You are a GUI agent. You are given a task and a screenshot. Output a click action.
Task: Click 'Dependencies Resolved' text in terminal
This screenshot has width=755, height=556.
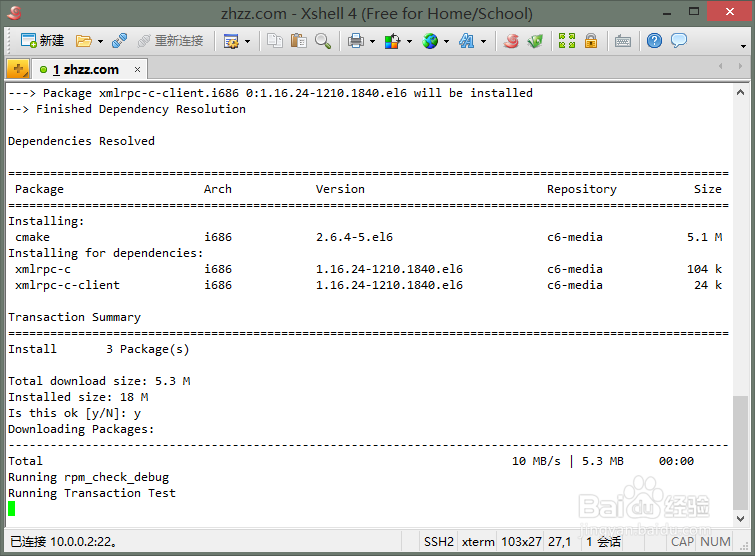pos(81,141)
